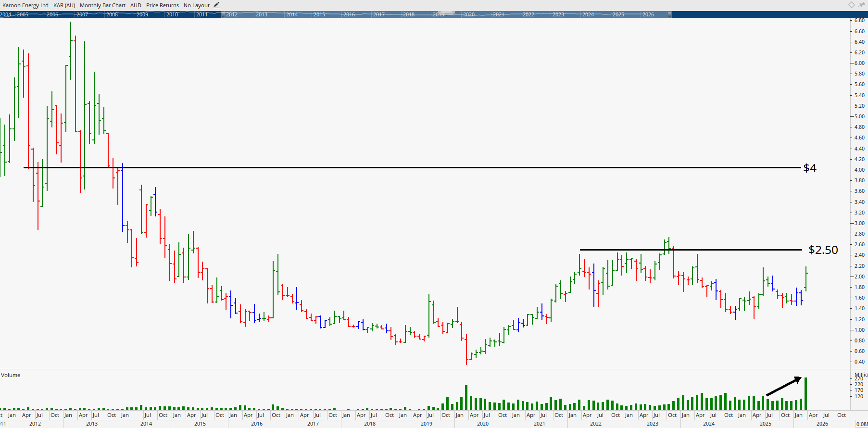Screen dimensions: 868x428
Task: Click the 2013 year label on bottom date axis
Action: (92, 424)
